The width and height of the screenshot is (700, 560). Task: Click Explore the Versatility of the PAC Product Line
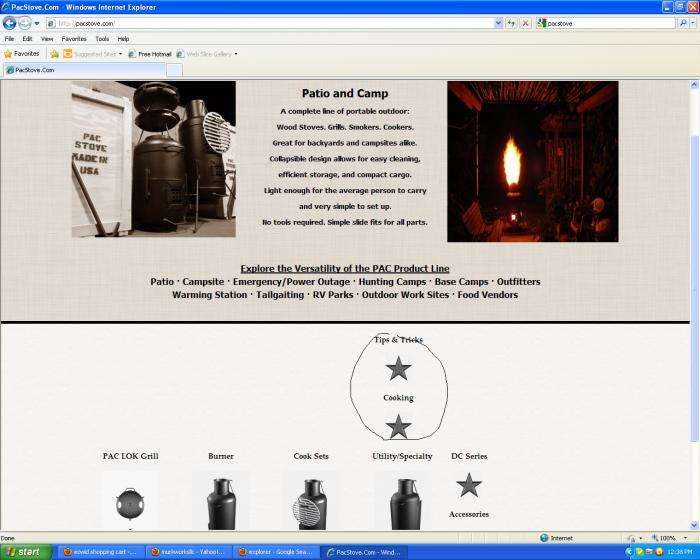pyautogui.click(x=345, y=268)
